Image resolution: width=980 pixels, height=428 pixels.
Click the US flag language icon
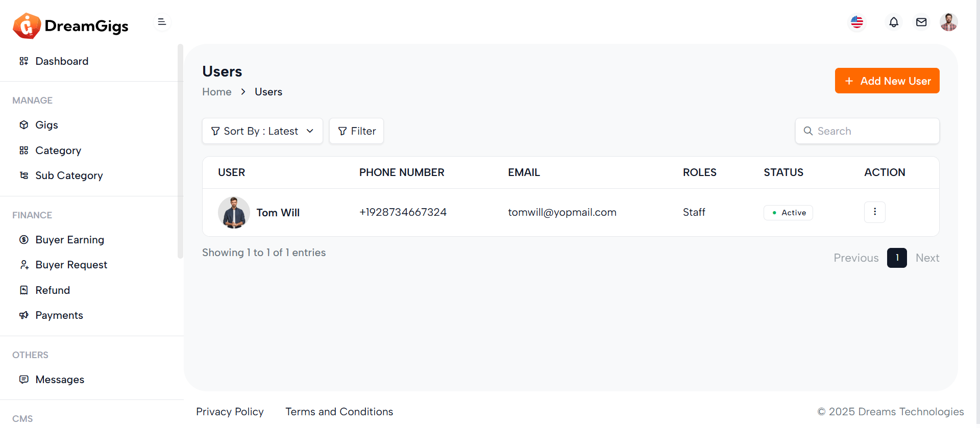coord(857,22)
